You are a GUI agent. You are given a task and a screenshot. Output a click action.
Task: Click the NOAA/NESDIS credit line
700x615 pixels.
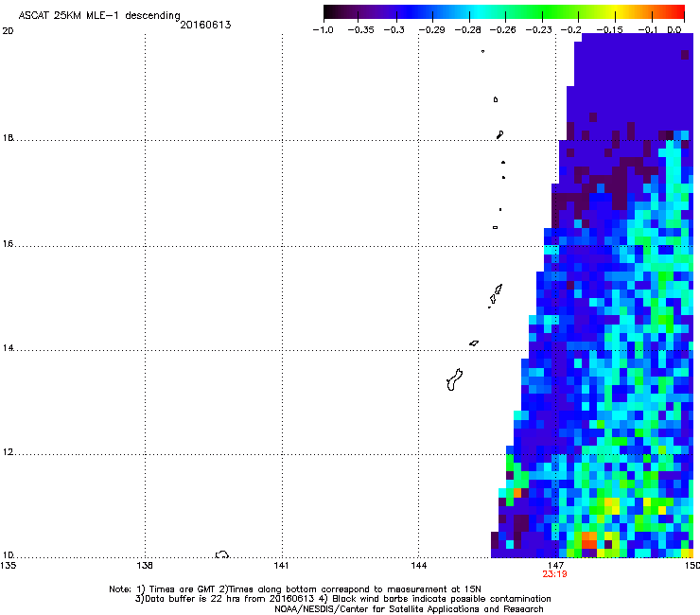coord(409,609)
